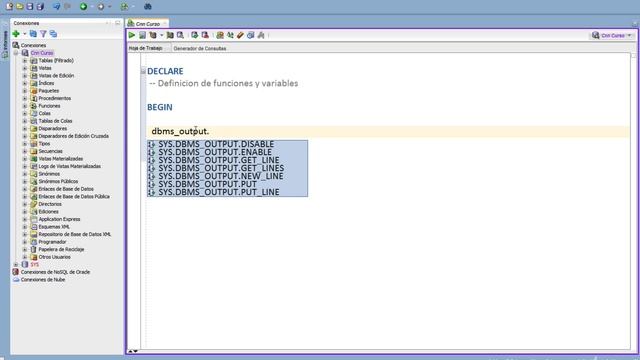Choose SYS.DBMS_OUTPUT.PUT_LINE from autocomplete list
The image size is (640, 360).
[227, 192]
